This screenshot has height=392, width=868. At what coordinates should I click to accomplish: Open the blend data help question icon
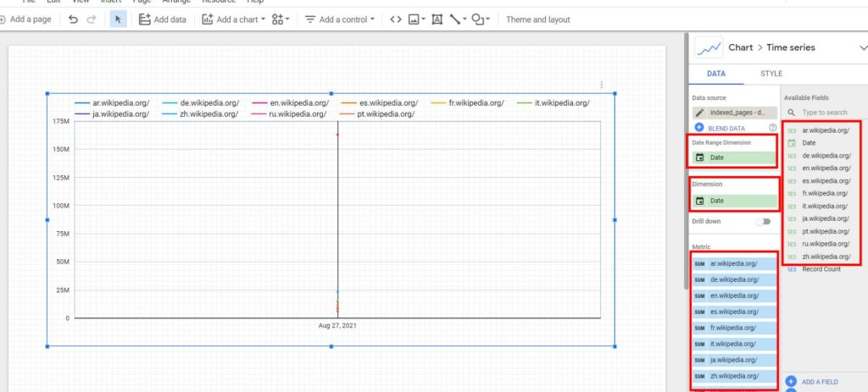coord(772,128)
